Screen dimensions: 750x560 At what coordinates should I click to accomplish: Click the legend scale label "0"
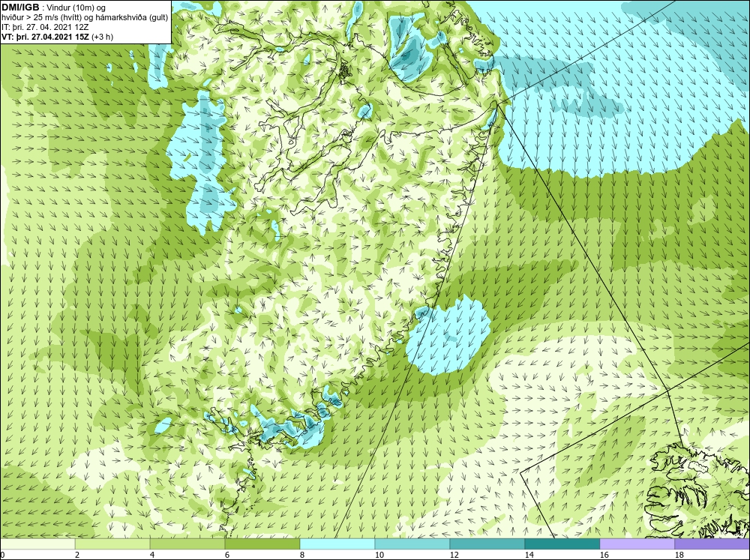[2, 555]
